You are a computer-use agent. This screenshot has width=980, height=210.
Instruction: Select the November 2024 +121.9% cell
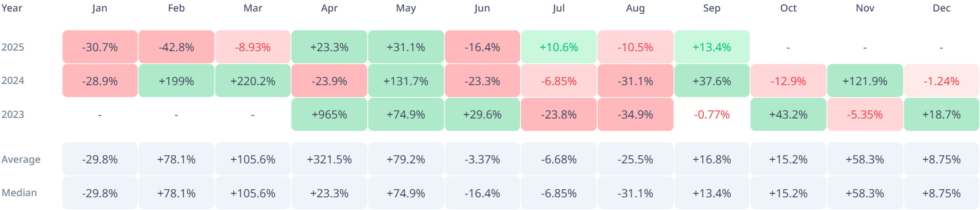pos(865,81)
